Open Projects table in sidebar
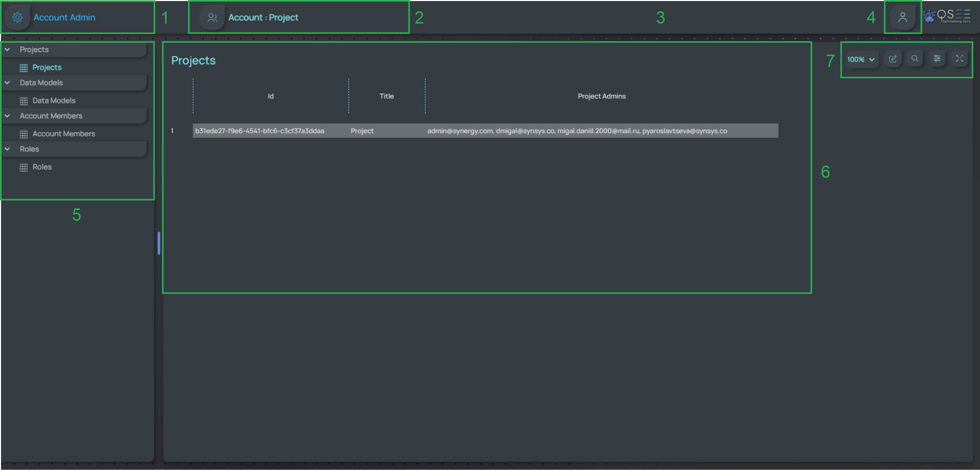This screenshot has width=980, height=470. (x=46, y=68)
